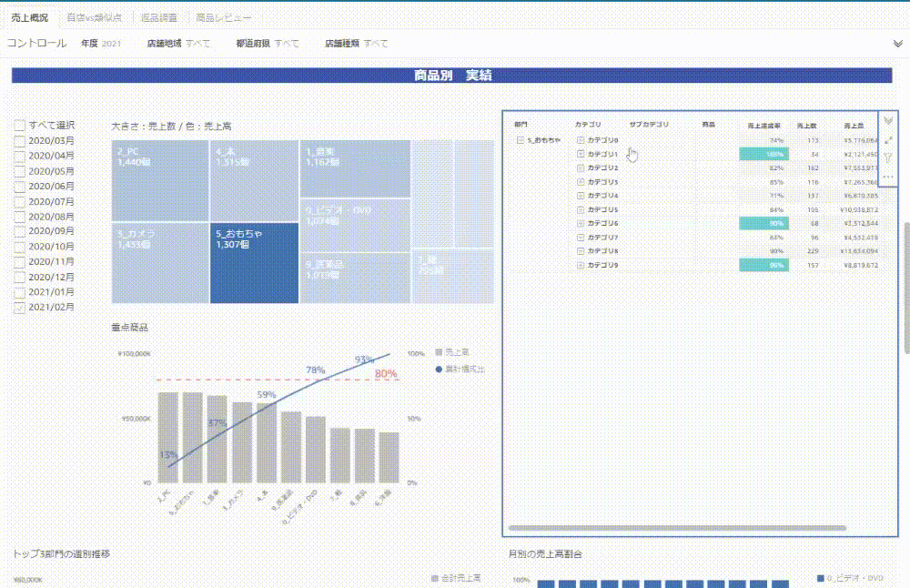Check the 2020/09月 checkbox

click(x=20, y=231)
